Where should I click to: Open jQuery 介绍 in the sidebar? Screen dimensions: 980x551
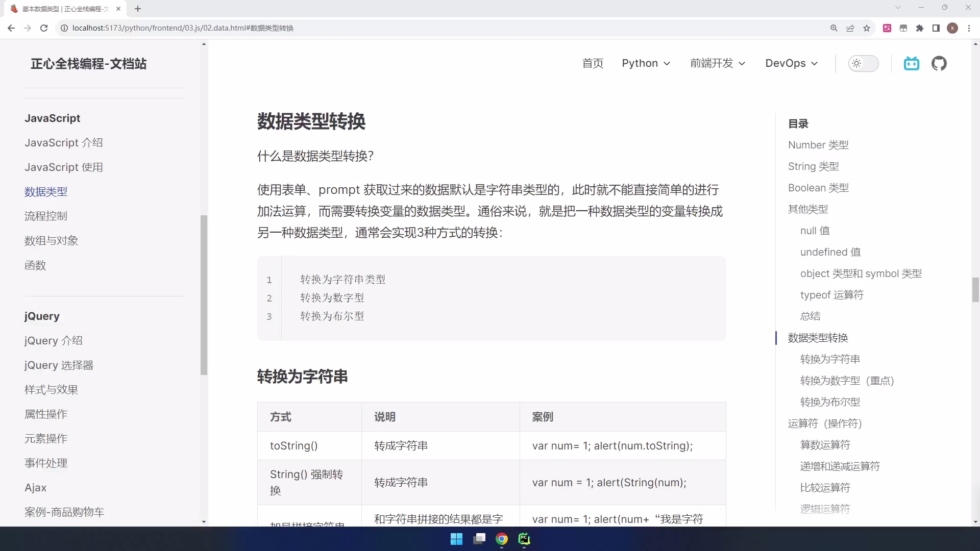[x=54, y=341]
